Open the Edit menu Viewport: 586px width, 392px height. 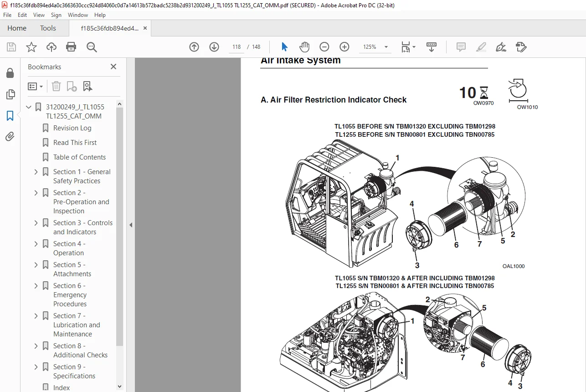pos(22,15)
